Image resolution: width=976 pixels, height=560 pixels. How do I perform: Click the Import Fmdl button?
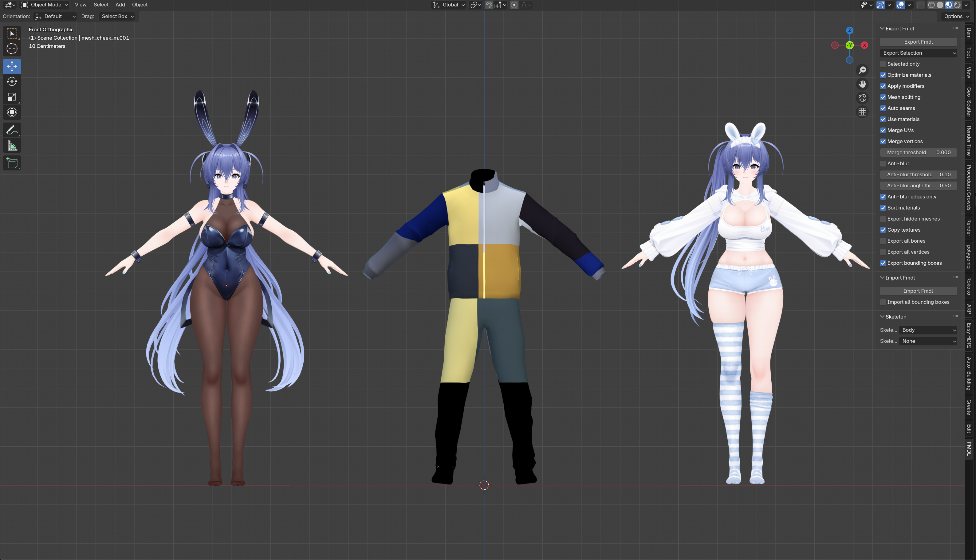pos(918,291)
